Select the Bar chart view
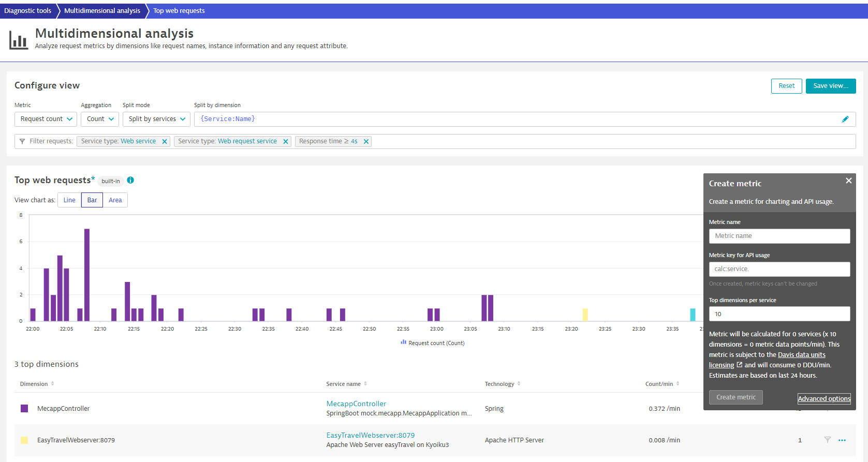 coord(92,200)
